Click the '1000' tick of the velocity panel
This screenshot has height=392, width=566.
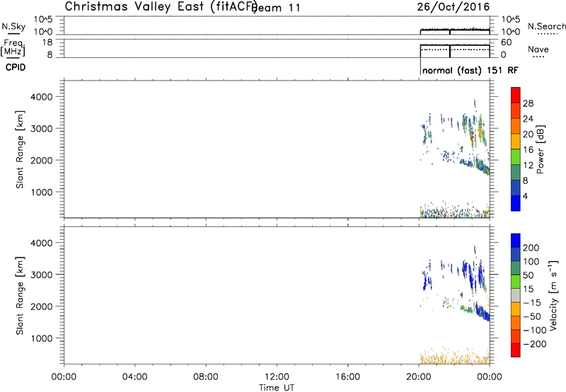(42, 338)
